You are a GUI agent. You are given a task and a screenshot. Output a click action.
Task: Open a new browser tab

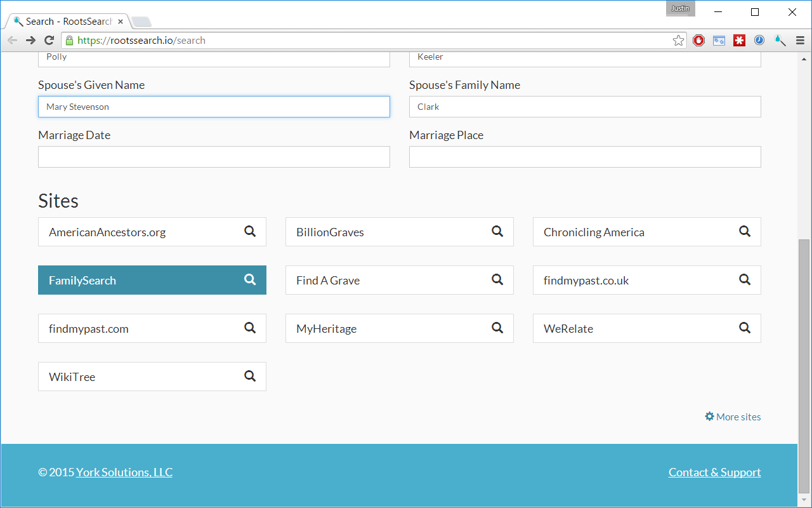tap(141, 22)
